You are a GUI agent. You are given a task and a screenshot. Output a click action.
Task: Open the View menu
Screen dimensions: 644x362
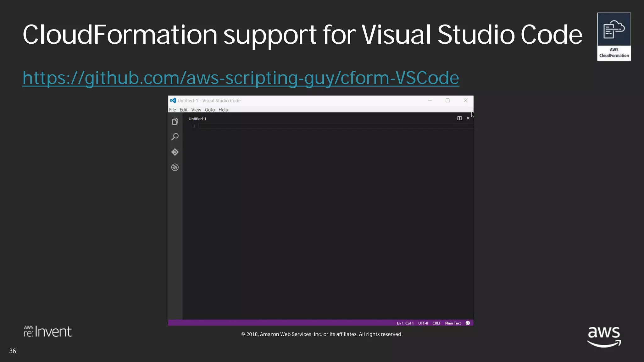point(196,110)
